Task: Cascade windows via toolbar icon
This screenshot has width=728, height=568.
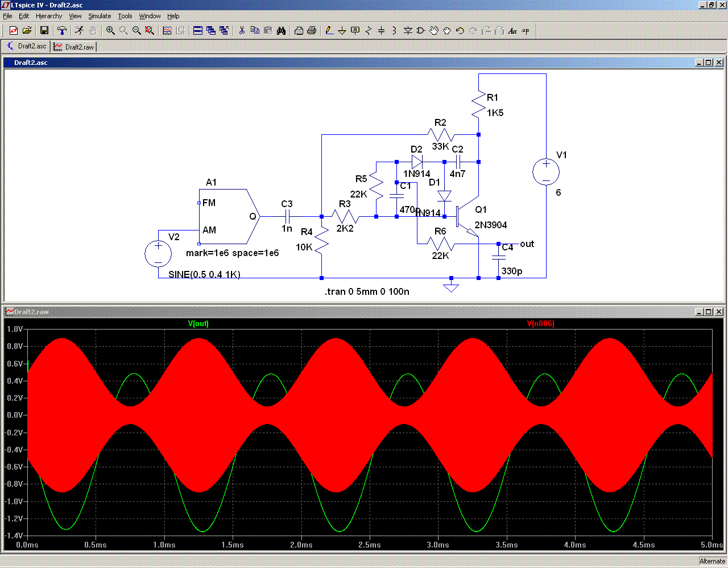Action: tap(211, 31)
